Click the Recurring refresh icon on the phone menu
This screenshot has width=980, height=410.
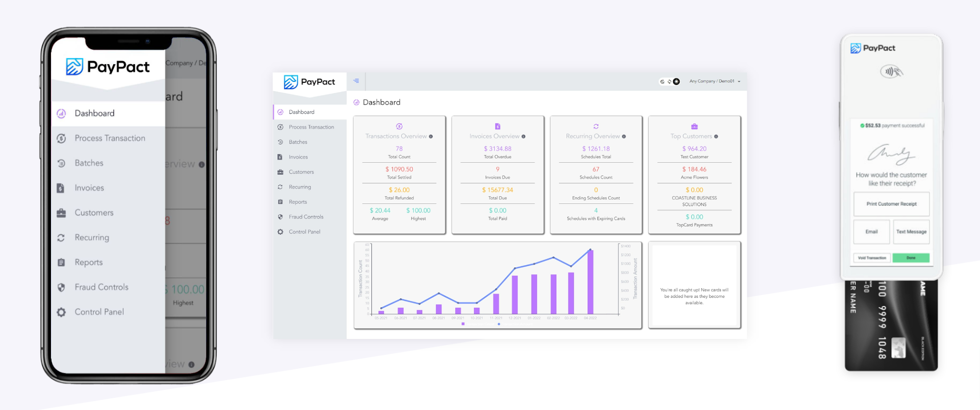pos(61,238)
